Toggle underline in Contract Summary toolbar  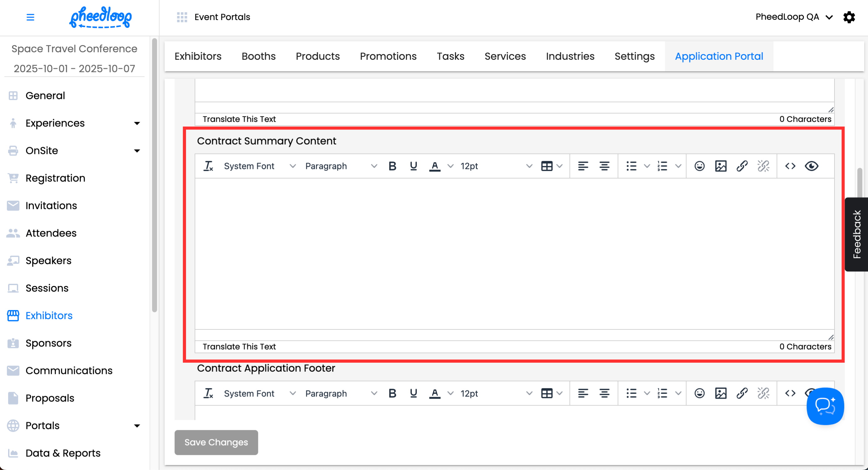pos(413,166)
